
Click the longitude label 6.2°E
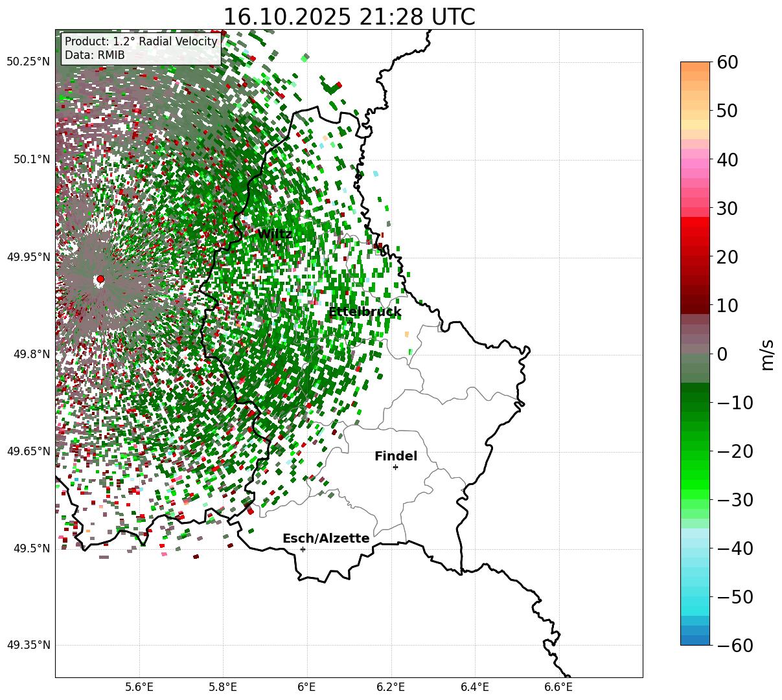coord(391,687)
